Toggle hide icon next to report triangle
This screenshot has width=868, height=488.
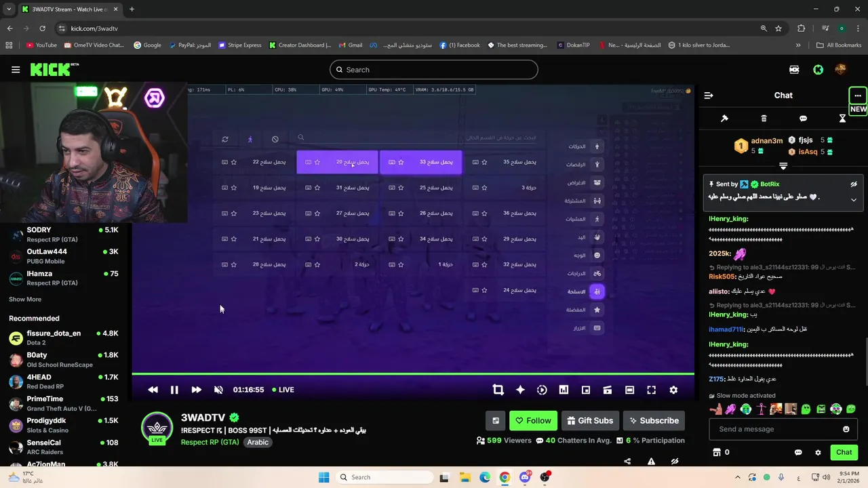[675, 462]
